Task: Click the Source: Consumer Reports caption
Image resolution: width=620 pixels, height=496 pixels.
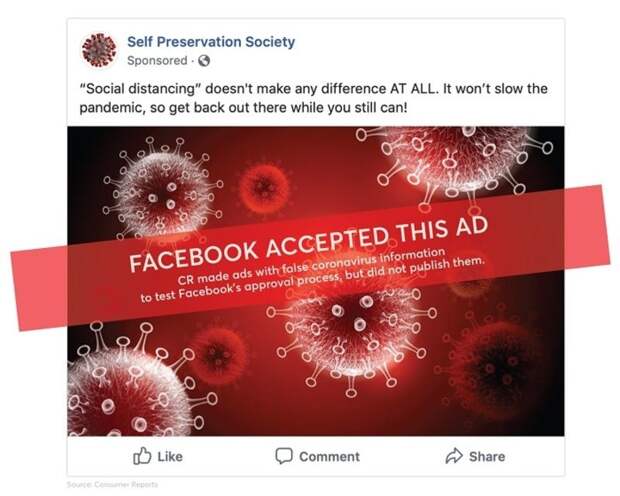Action: [112, 485]
